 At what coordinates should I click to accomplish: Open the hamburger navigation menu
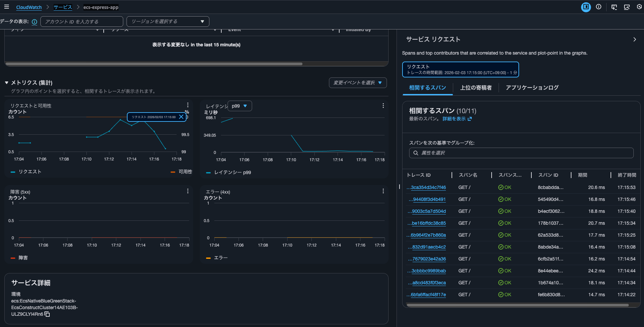coord(6,7)
